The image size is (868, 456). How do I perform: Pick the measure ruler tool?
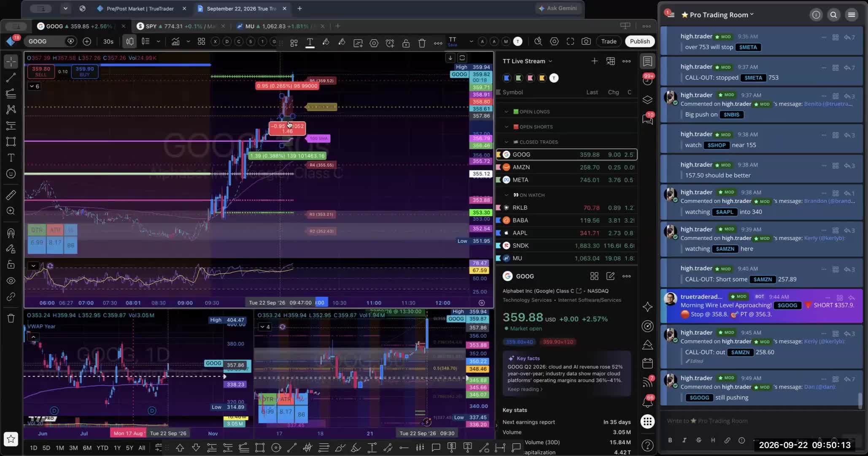click(11, 195)
